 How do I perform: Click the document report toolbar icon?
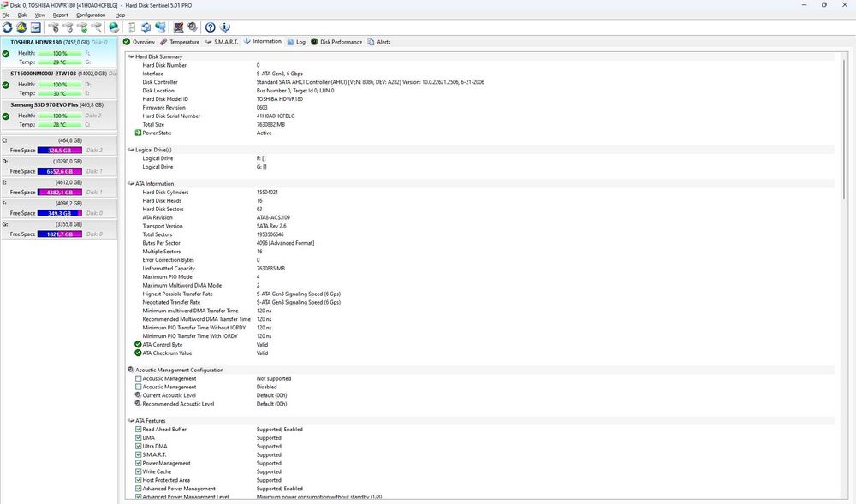[x=132, y=27]
